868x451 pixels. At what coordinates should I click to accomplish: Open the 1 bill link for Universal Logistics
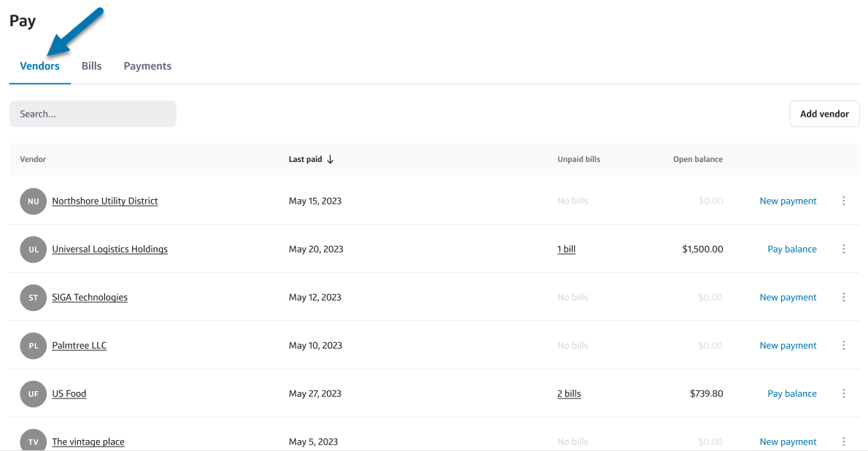point(566,249)
